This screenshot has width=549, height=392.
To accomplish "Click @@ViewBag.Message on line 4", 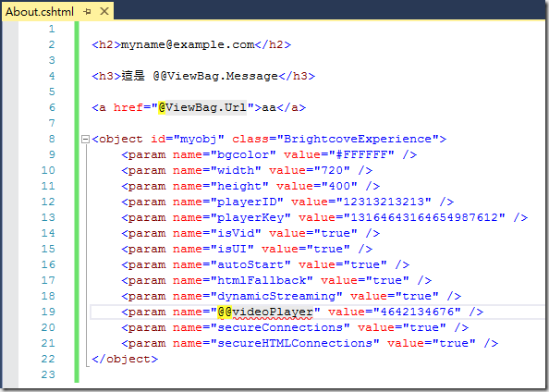I will click(215, 76).
